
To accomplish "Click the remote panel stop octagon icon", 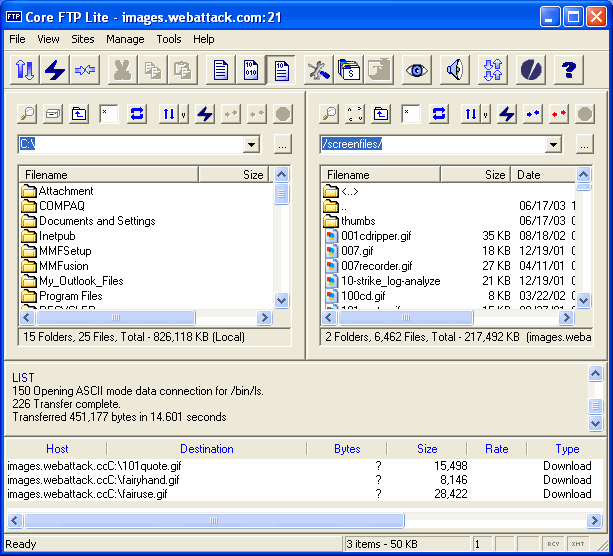I will [585, 114].
